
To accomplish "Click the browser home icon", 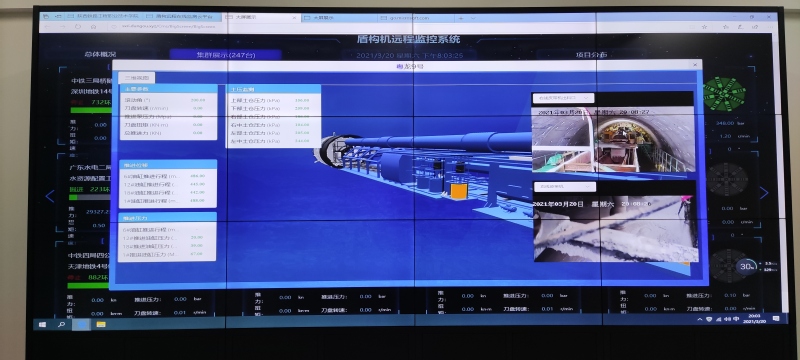I will pos(94,27).
